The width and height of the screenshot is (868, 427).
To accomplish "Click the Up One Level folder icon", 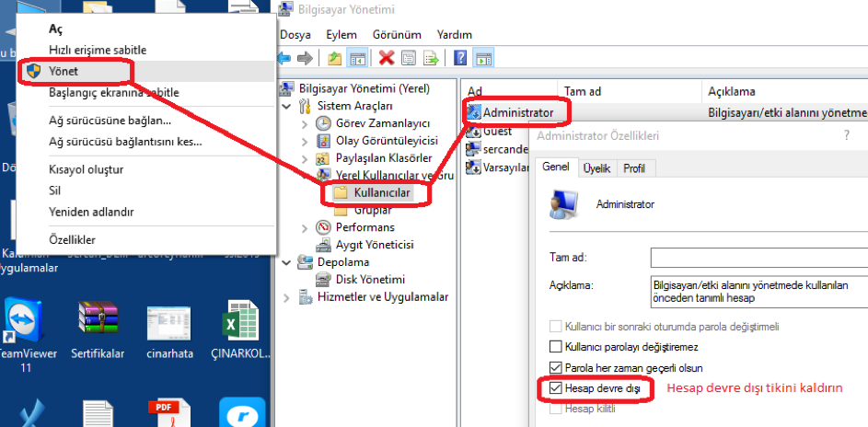I will 334,58.
